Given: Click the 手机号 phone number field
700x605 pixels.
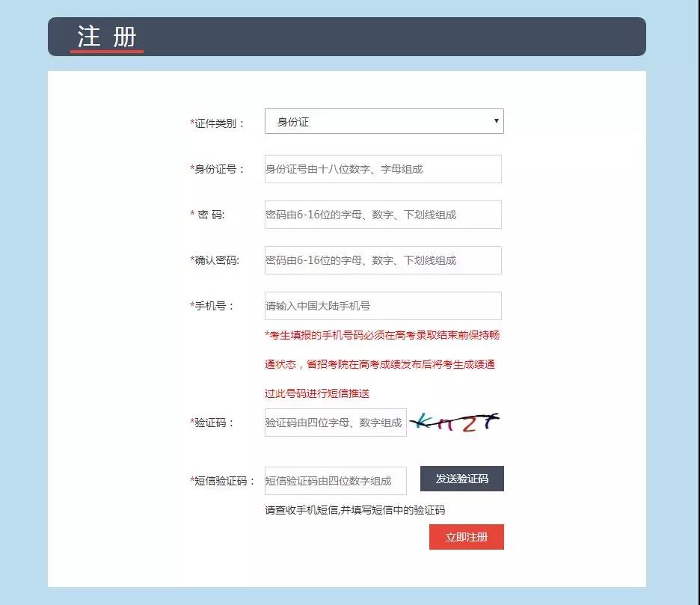Looking at the screenshot, I should 383,306.
